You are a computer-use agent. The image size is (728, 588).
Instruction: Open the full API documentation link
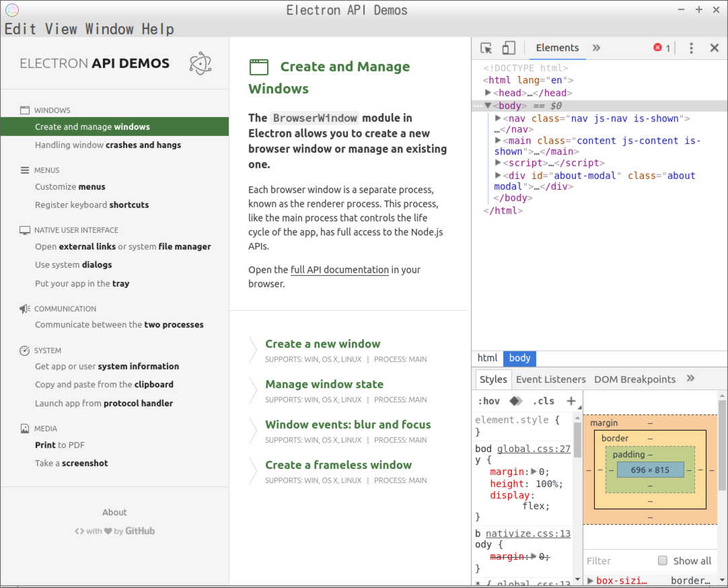[x=339, y=270]
